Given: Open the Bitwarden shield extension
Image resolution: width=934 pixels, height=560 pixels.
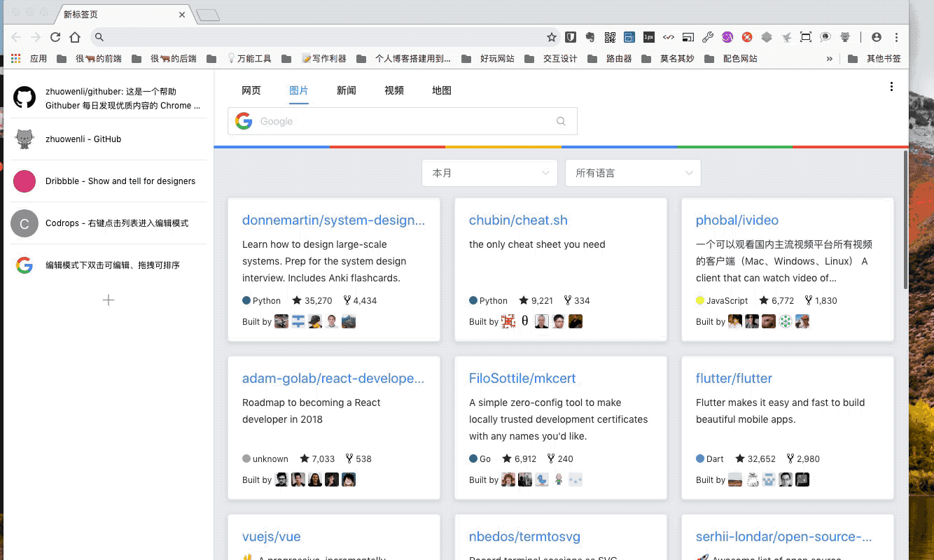Looking at the screenshot, I should (571, 37).
